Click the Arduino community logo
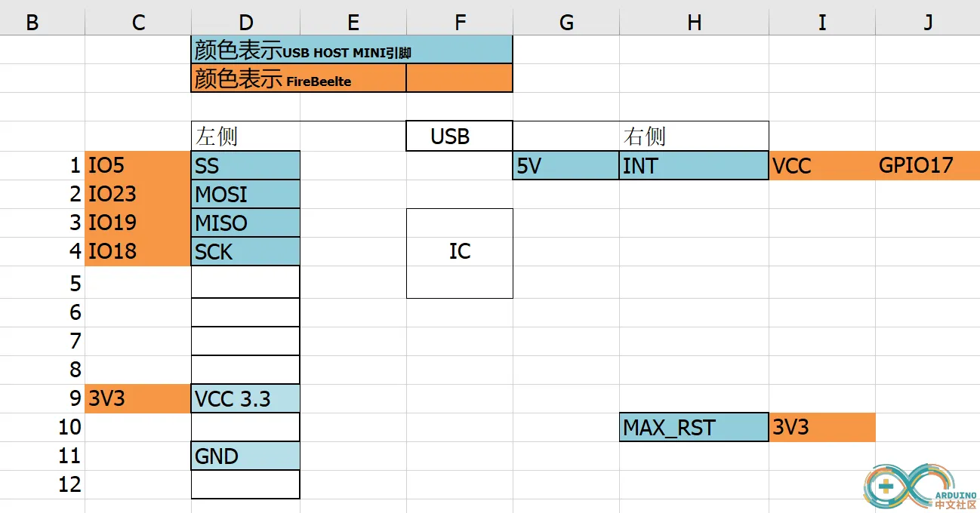This screenshot has width=980, height=513. (921, 485)
